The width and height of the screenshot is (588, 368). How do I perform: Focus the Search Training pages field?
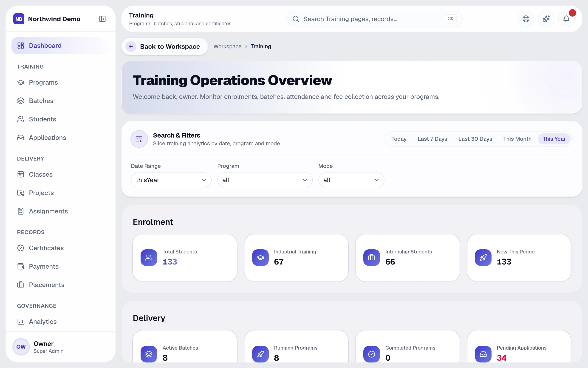point(374,19)
